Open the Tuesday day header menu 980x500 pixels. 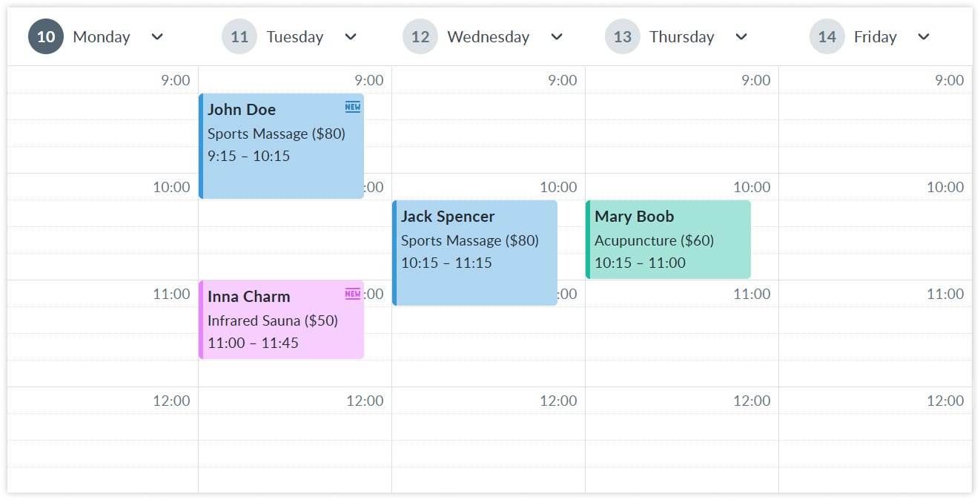(350, 36)
